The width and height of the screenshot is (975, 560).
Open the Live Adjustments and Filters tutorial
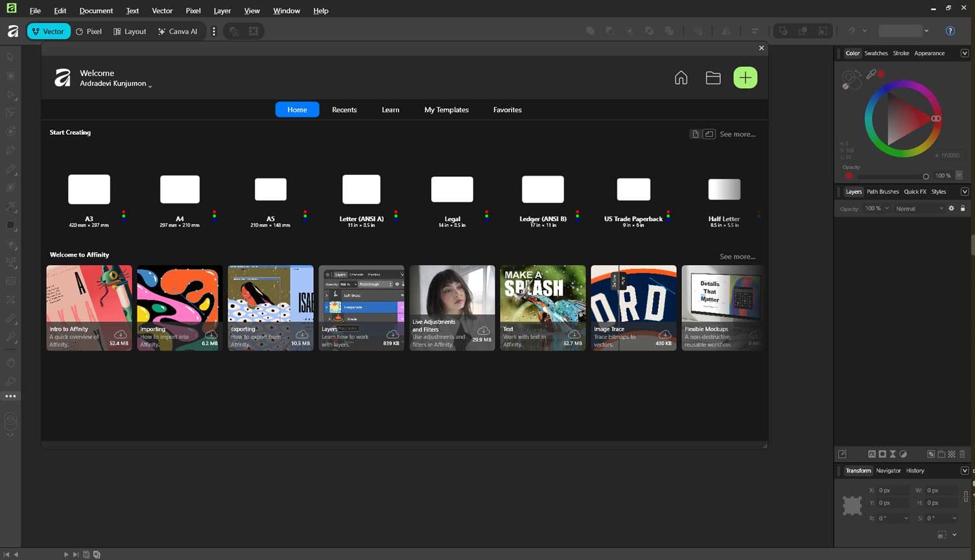(x=452, y=308)
